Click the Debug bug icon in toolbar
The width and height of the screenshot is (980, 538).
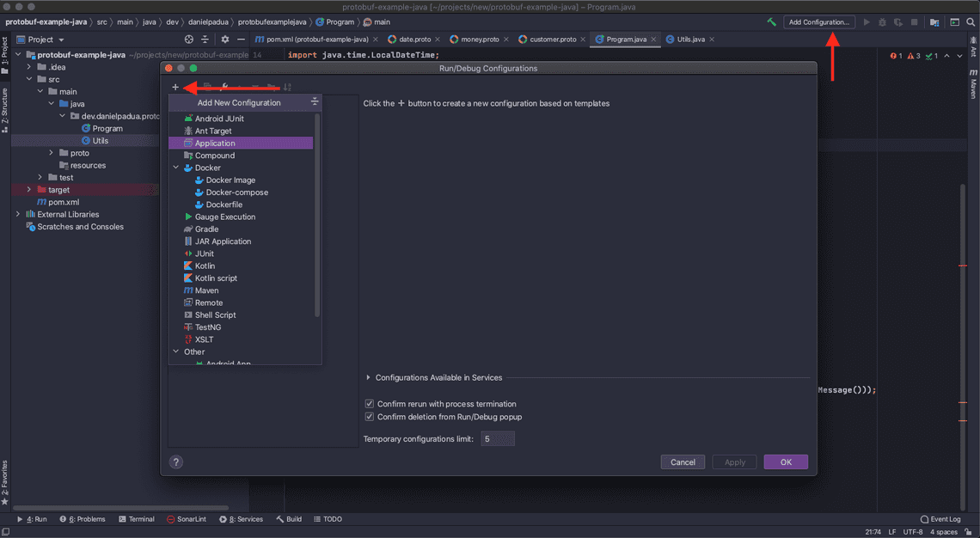(x=882, y=21)
